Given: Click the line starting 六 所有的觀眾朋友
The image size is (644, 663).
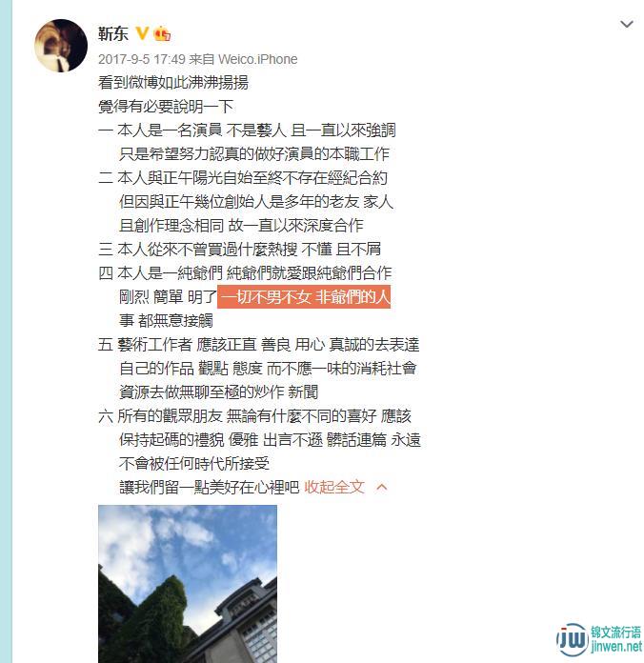Looking at the screenshot, I should pyautogui.click(x=254, y=416).
